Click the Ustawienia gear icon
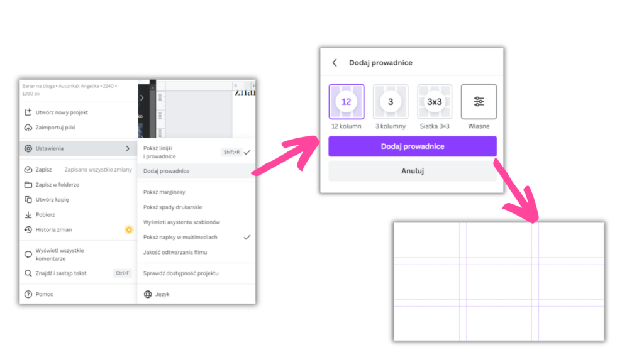Image resolution: width=644 pixels, height=362 pixels. 28,149
